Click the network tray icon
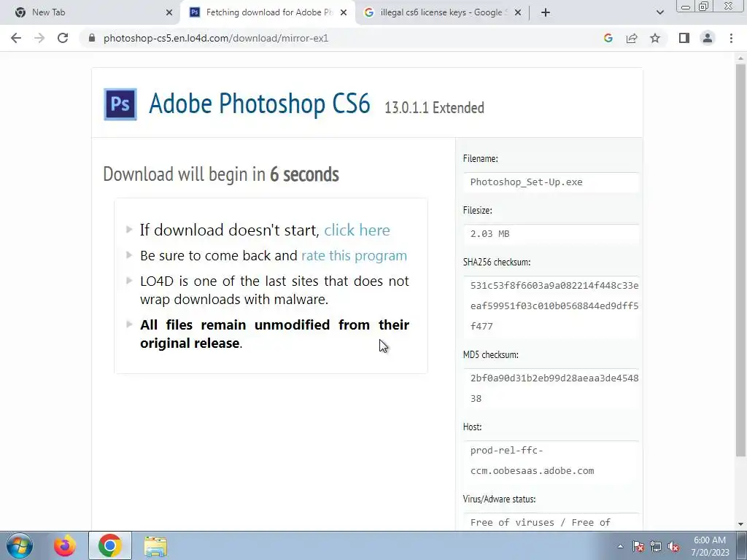Viewport: 747px width, 560px height. click(x=656, y=546)
